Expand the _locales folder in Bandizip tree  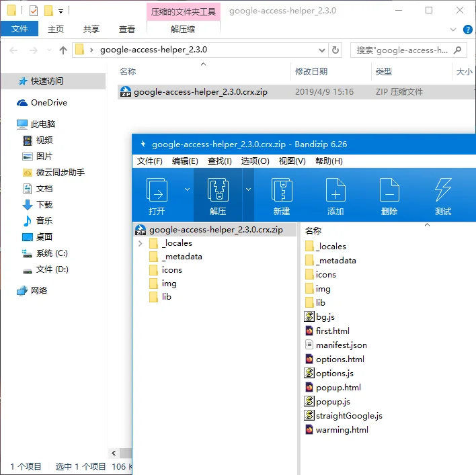140,243
